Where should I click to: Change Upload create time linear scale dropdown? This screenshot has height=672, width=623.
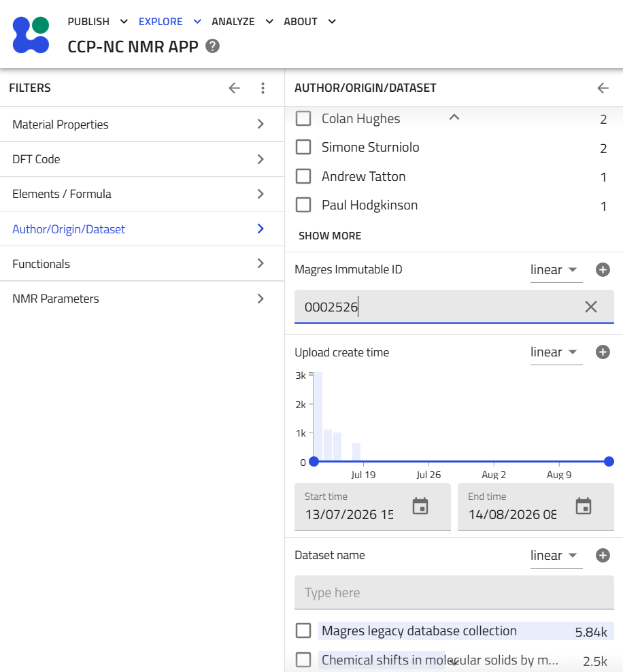point(556,352)
